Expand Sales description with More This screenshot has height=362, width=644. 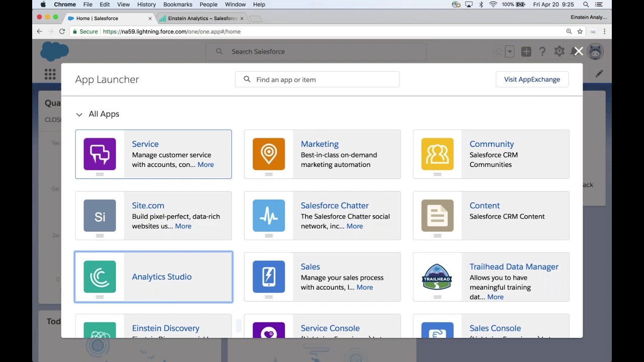click(x=365, y=287)
